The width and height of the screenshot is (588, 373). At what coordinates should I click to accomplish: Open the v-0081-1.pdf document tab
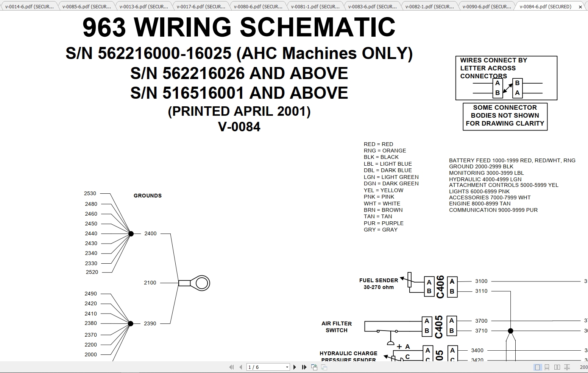315,6
